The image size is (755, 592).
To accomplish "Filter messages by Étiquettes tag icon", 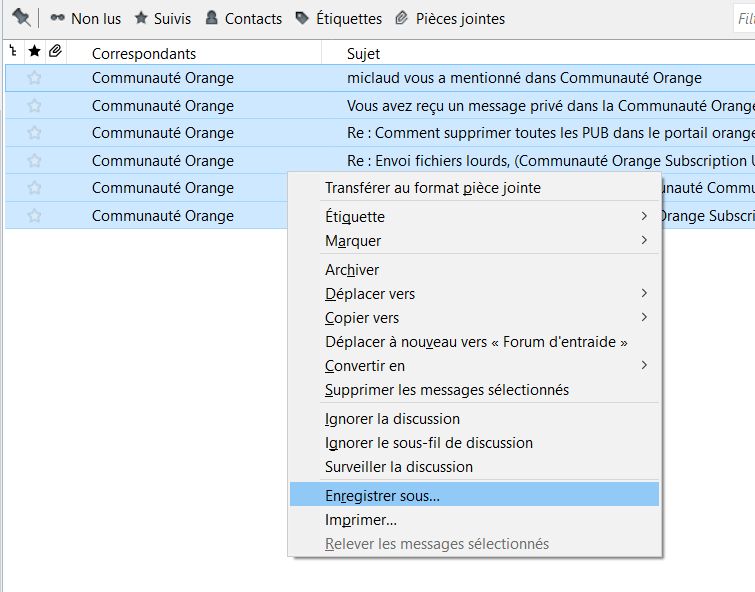I will pos(302,19).
